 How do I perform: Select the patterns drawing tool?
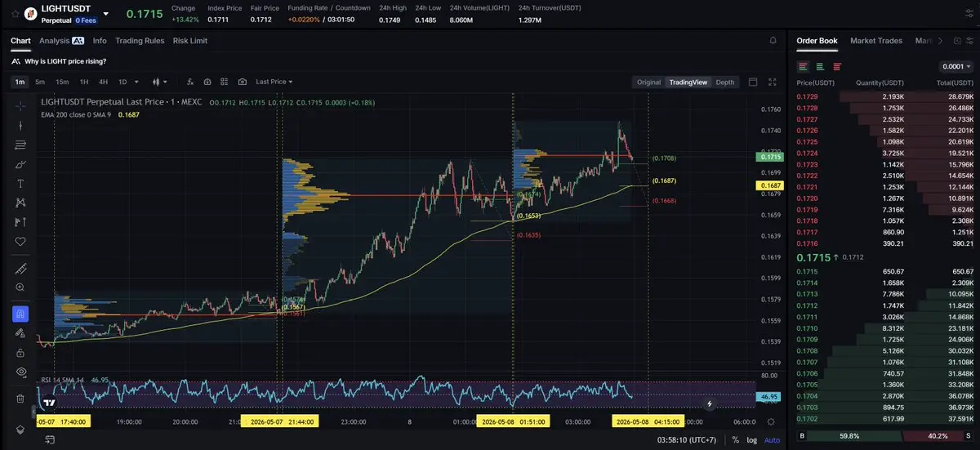tap(20, 203)
